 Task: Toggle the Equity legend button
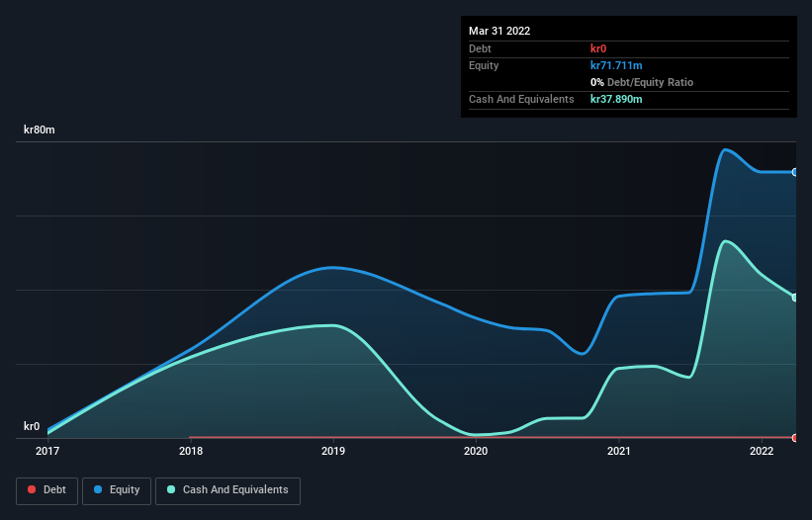(x=117, y=490)
